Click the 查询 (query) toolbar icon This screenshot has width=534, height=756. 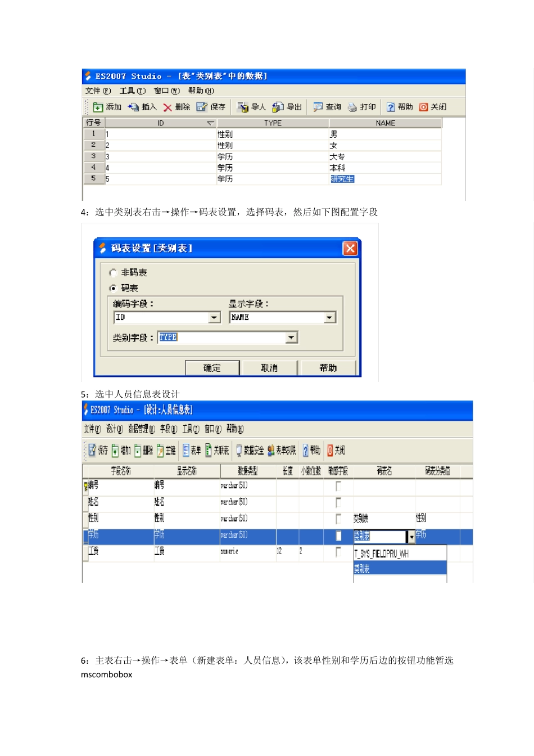tap(318, 107)
